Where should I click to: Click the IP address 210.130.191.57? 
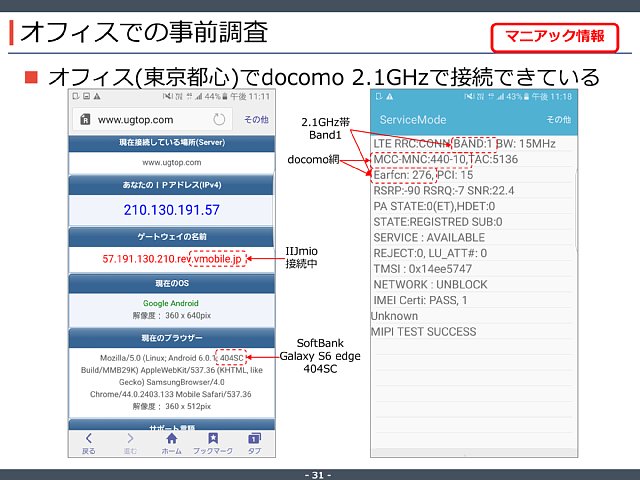172,210
